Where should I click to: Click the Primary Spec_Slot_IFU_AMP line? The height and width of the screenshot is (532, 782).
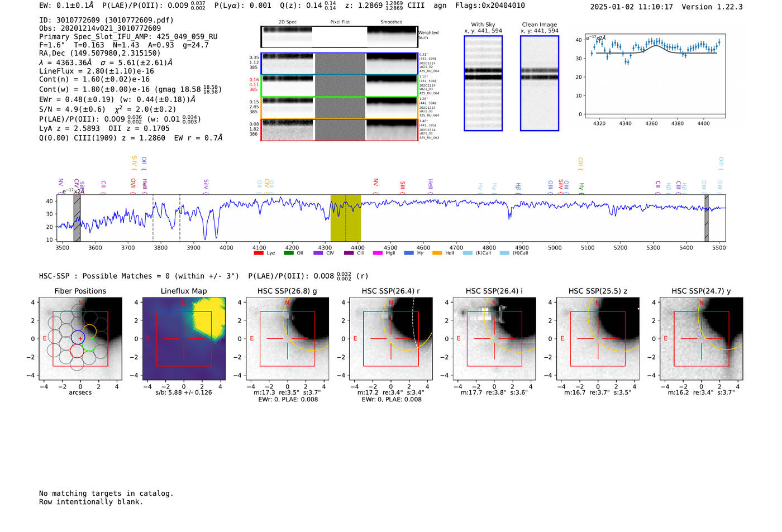pos(128,37)
